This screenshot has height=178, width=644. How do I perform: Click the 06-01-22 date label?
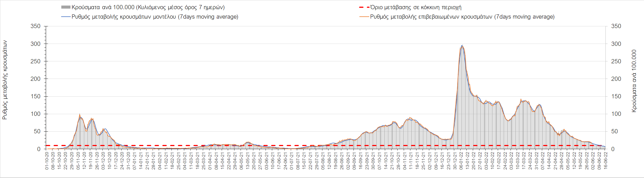tap(461, 161)
